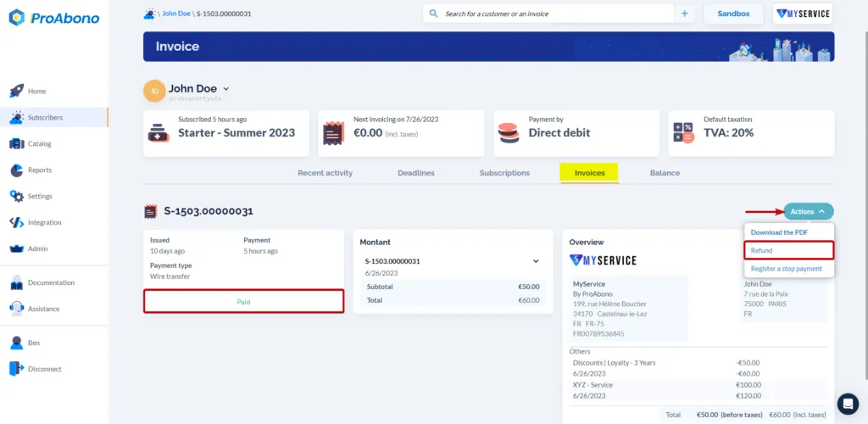Select the Catalog icon in sidebar
The height and width of the screenshot is (424, 868).
17,143
